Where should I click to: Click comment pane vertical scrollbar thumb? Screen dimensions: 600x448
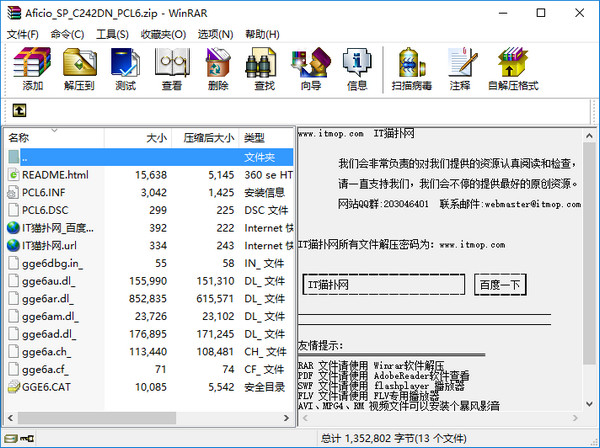tap(589, 253)
